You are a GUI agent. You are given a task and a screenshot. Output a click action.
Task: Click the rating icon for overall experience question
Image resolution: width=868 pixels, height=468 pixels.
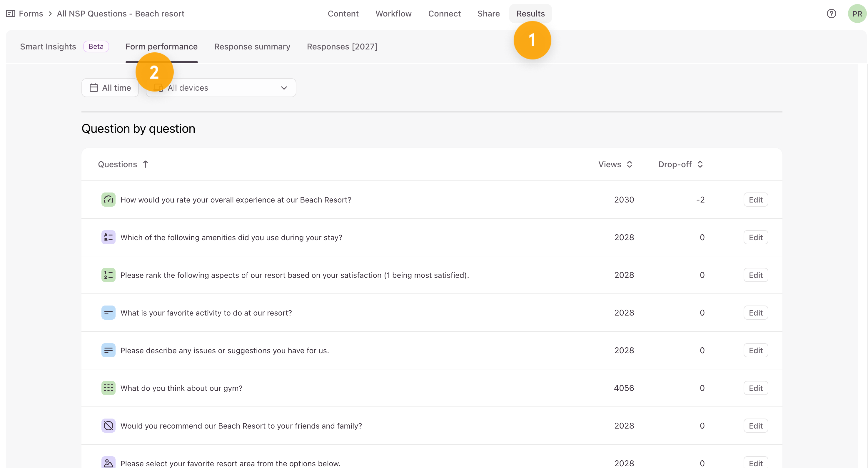[108, 200]
